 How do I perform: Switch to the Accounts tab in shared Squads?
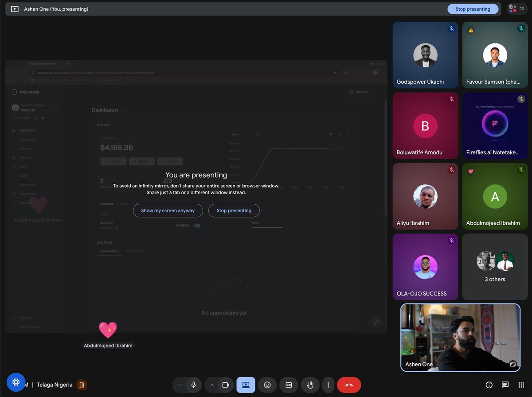click(x=106, y=204)
